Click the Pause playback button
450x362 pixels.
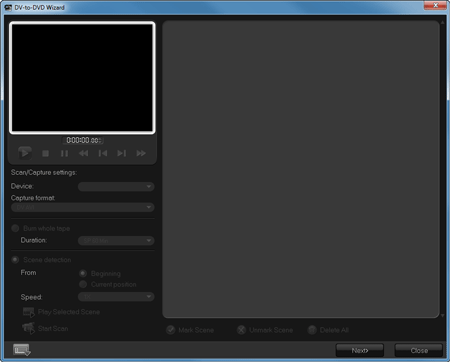click(x=64, y=153)
